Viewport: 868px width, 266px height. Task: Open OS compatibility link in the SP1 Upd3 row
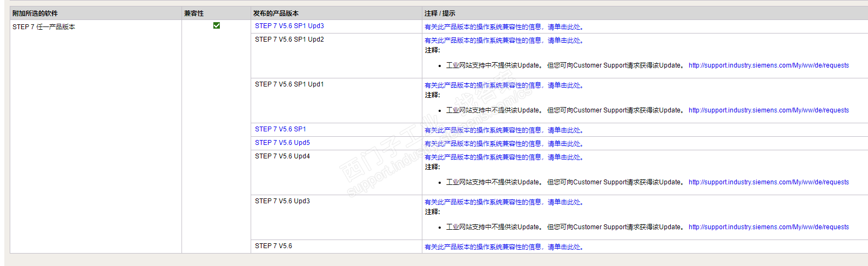pos(503,27)
